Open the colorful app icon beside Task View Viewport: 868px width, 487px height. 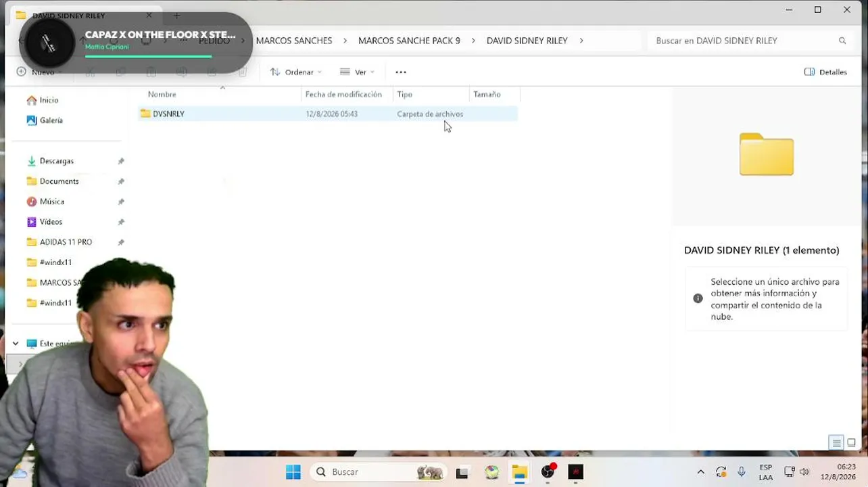click(491, 472)
